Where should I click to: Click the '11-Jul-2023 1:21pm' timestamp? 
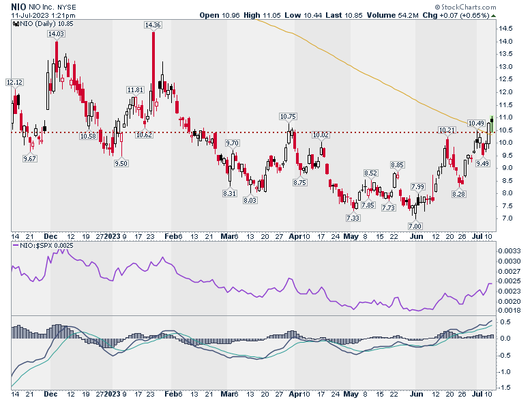43,16
